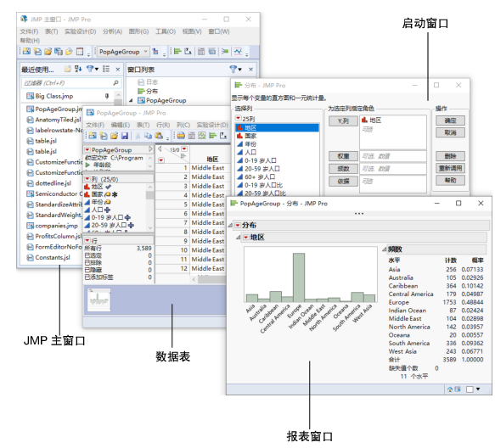Click the 依据 role button
The width and height of the screenshot is (495, 448).
coord(343,181)
